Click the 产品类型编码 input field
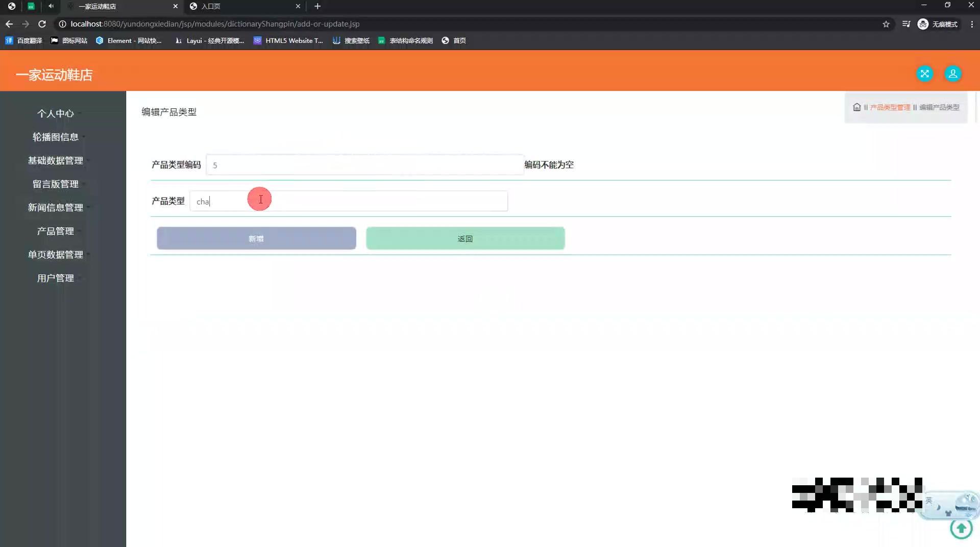This screenshot has width=980, height=547. coord(365,165)
